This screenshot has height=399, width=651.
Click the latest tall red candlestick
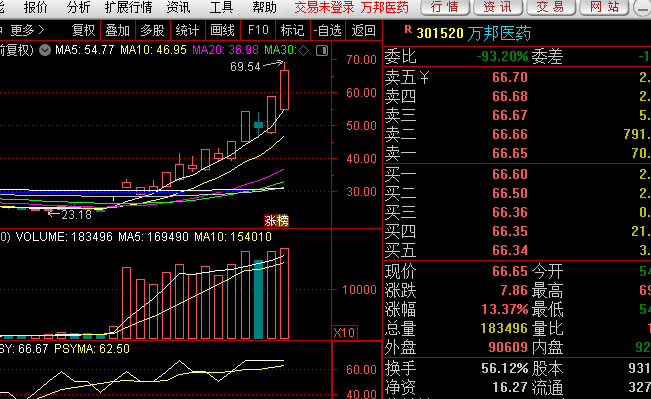284,90
